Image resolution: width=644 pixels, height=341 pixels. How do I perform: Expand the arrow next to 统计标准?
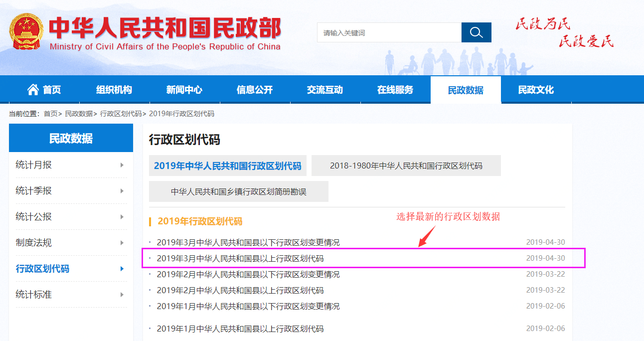[x=122, y=295]
